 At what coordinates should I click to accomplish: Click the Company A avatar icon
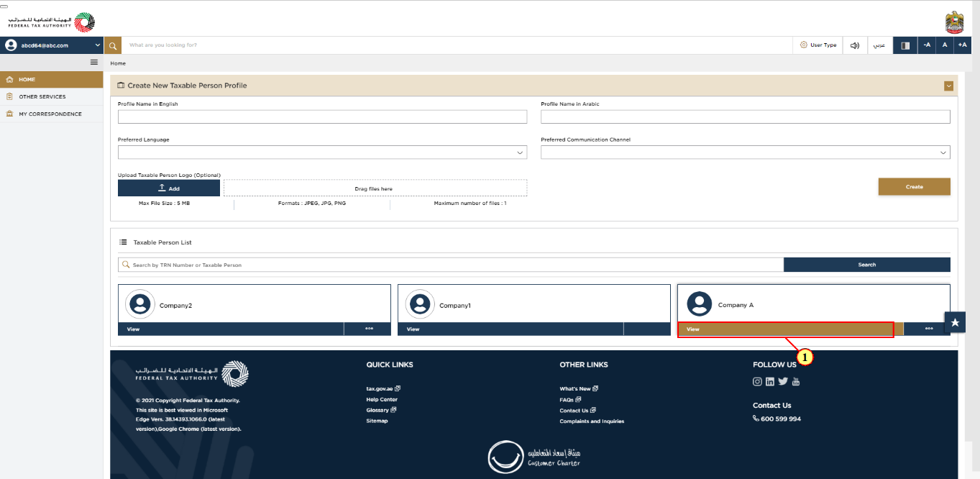click(x=699, y=304)
